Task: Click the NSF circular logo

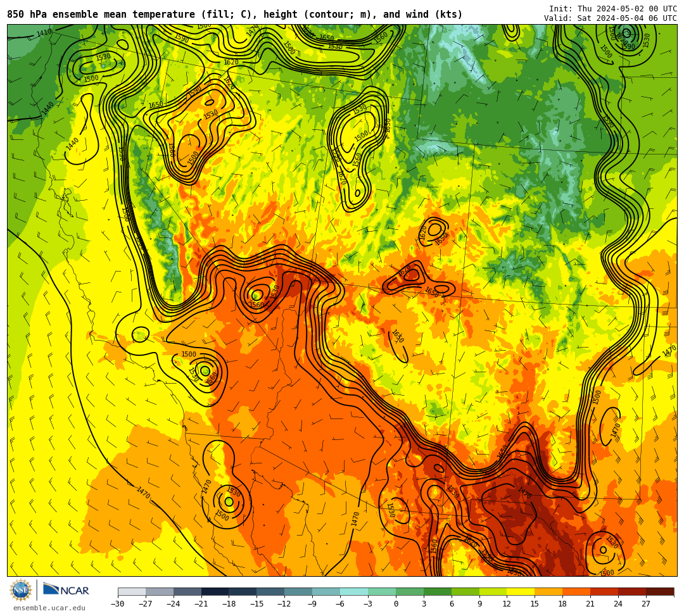Action: pyautogui.click(x=20, y=591)
